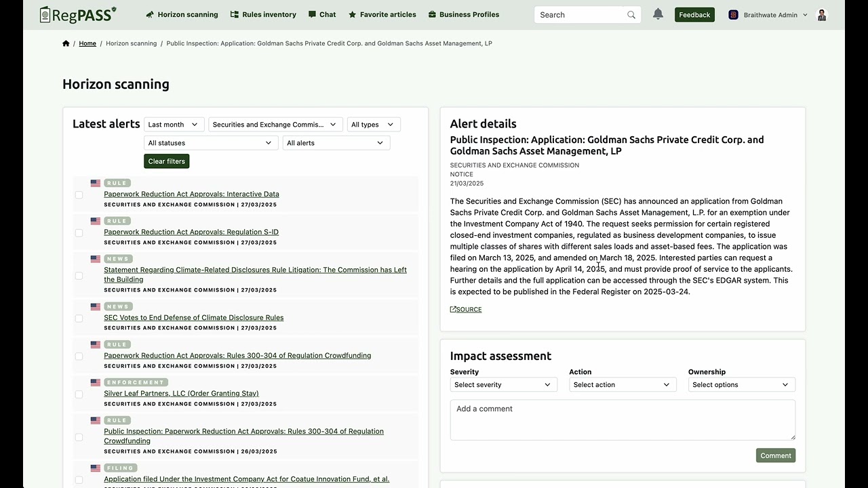Viewport: 868px width, 488px height.
Task: Open the Ownership Select options dropdown
Action: [741, 385]
